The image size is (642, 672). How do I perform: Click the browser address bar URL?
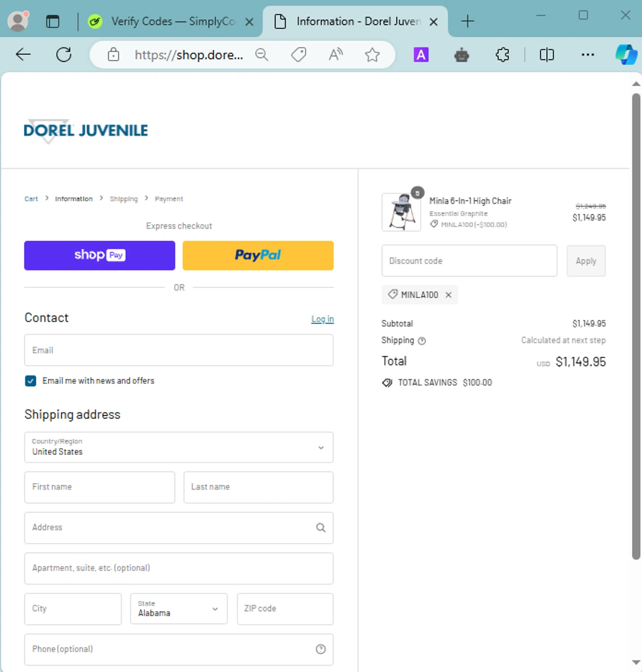[188, 55]
